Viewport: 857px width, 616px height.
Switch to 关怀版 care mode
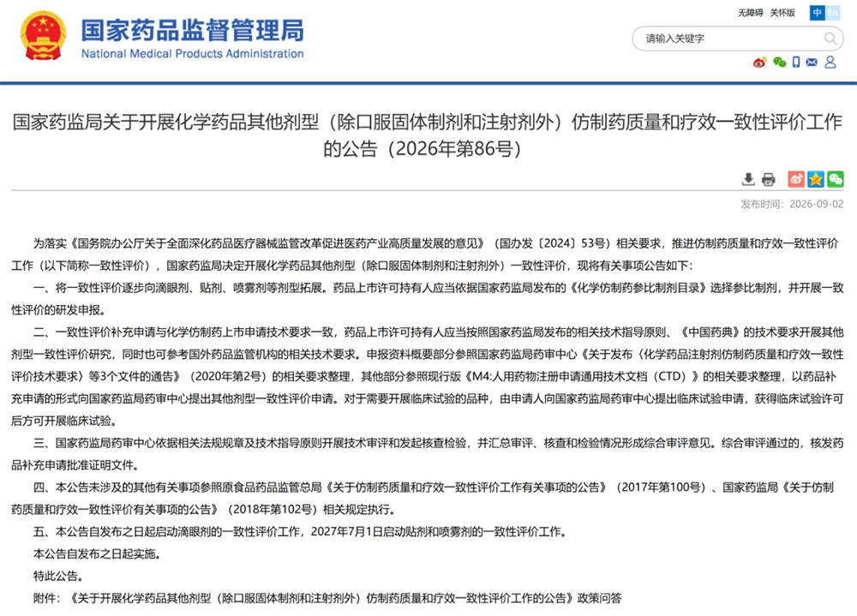click(782, 13)
